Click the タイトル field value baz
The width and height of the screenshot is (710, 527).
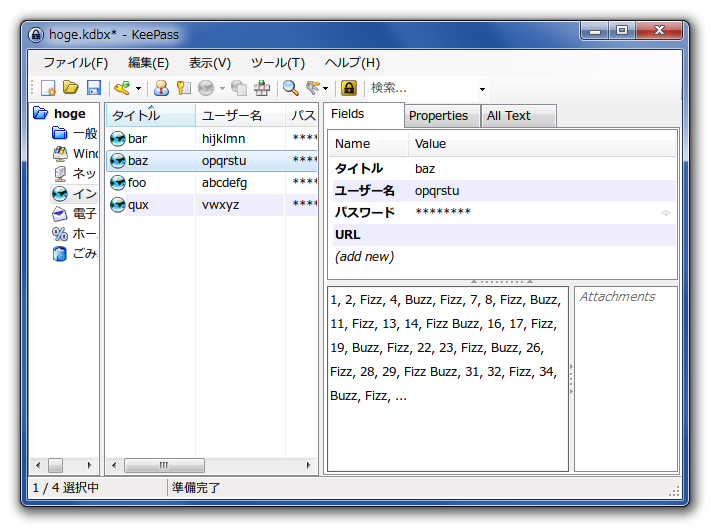(425, 169)
